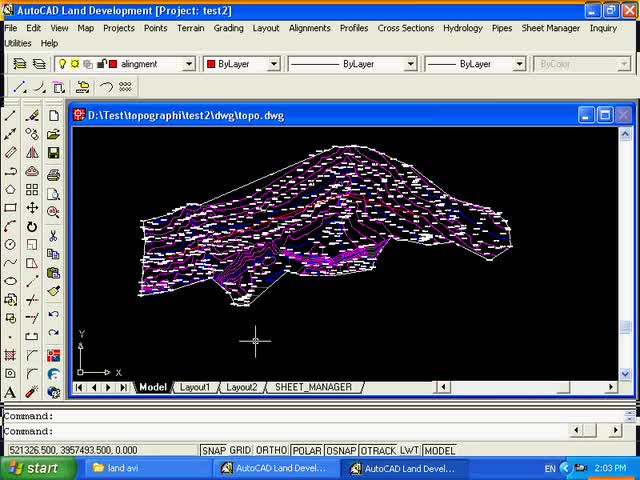This screenshot has height=480, width=640.
Task: Select the Rectangle draw tool
Action: pyautogui.click(x=10, y=208)
